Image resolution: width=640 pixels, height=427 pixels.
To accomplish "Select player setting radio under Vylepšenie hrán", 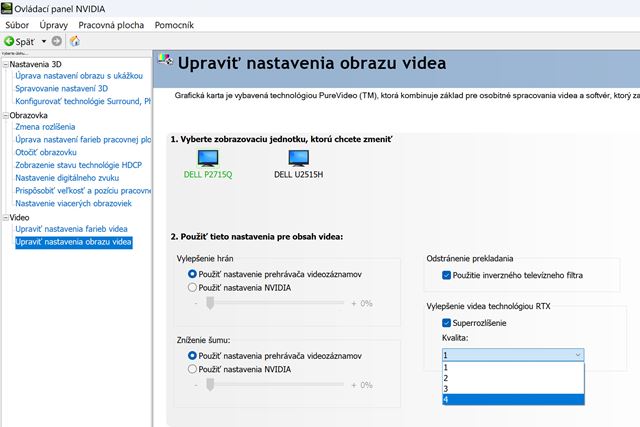I will pos(192,274).
